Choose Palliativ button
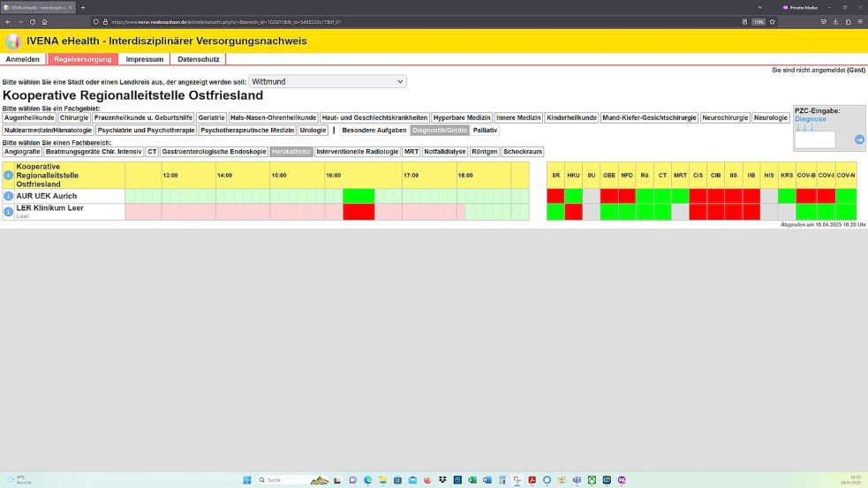868x488 pixels. (x=485, y=130)
